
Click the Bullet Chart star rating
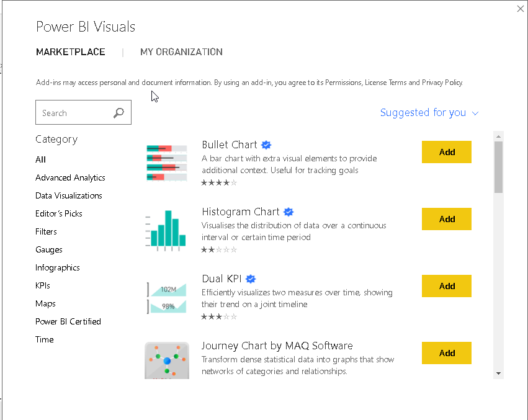click(x=218, y=182)
